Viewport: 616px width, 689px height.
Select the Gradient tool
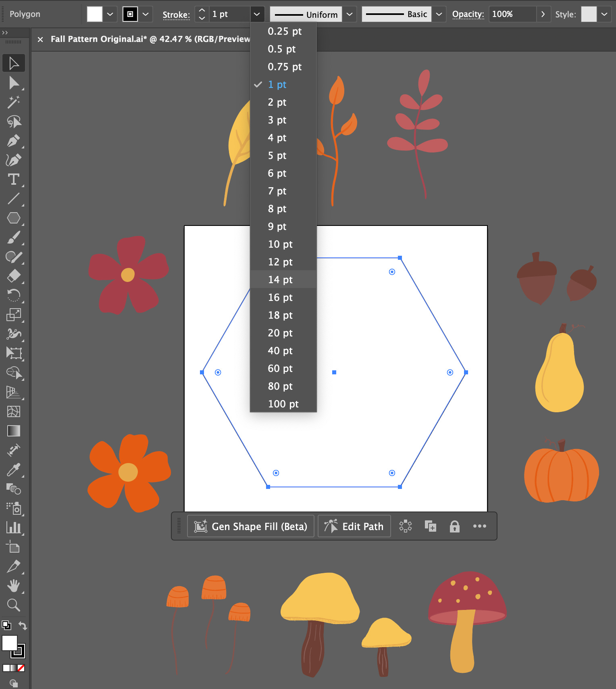[x=14, y=431]
